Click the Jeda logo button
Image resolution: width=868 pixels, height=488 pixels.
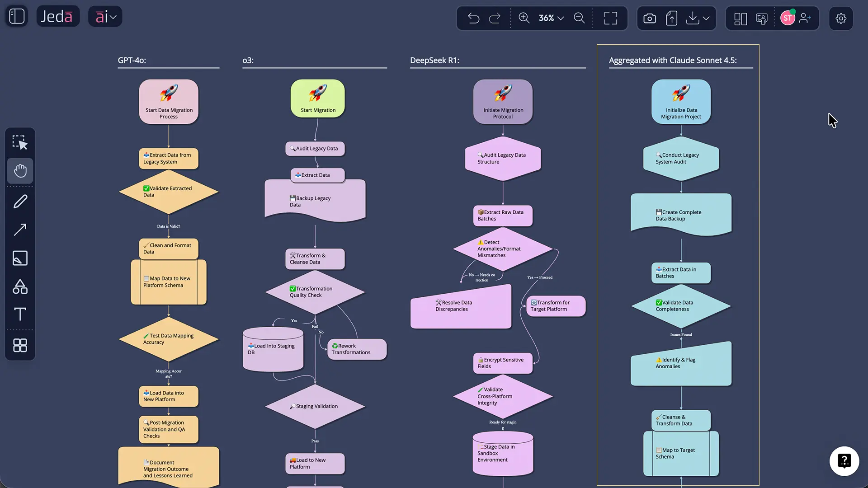[x=57, y=17]
